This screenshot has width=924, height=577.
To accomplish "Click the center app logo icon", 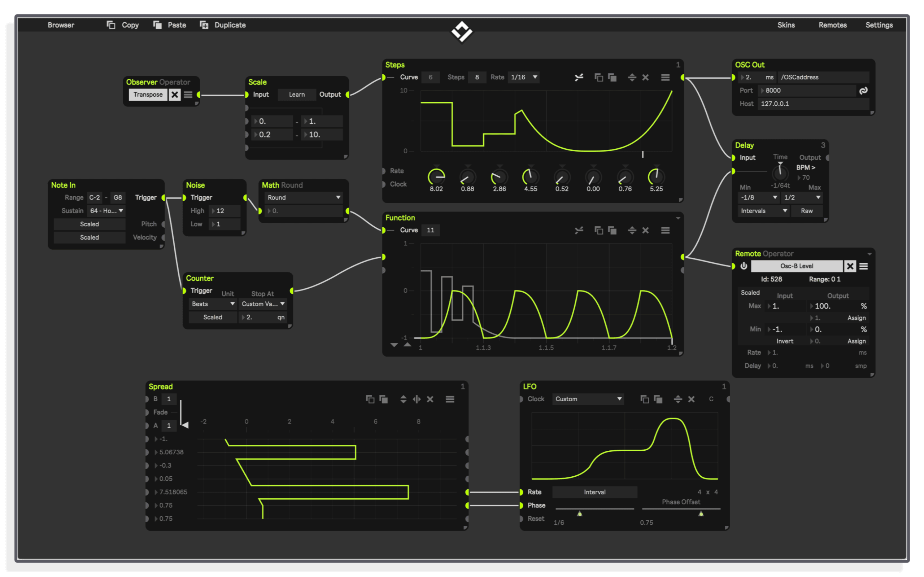I will point(462,32).
